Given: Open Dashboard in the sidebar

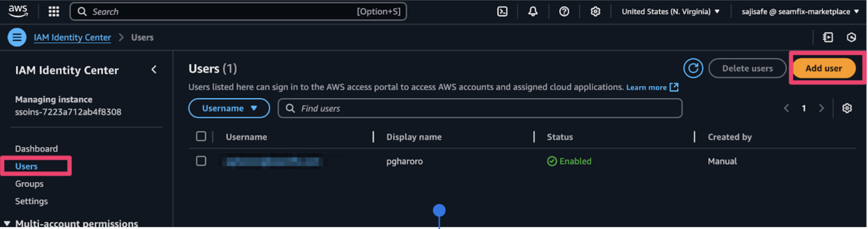Looking at the screenshot, I should [37, 149].
